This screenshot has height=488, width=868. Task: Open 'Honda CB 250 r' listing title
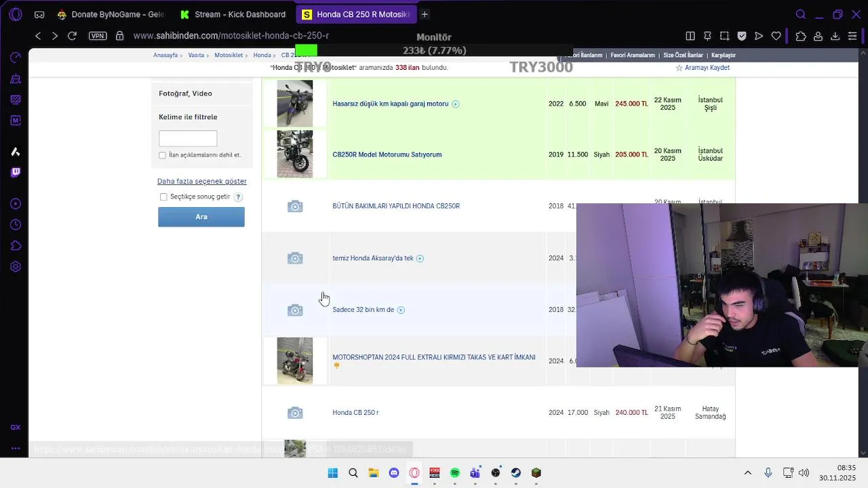(x=355, y=413)
